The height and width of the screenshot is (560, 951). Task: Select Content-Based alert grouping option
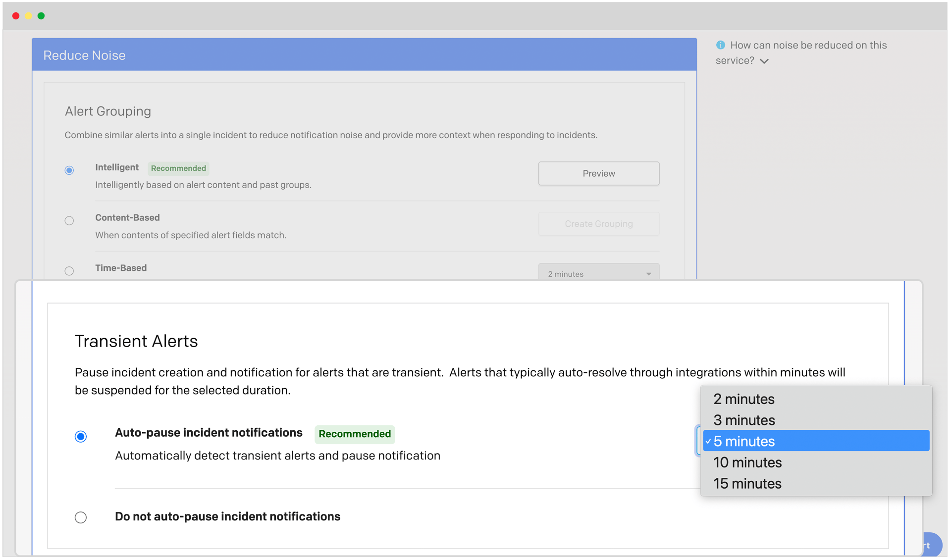(69, 221)
